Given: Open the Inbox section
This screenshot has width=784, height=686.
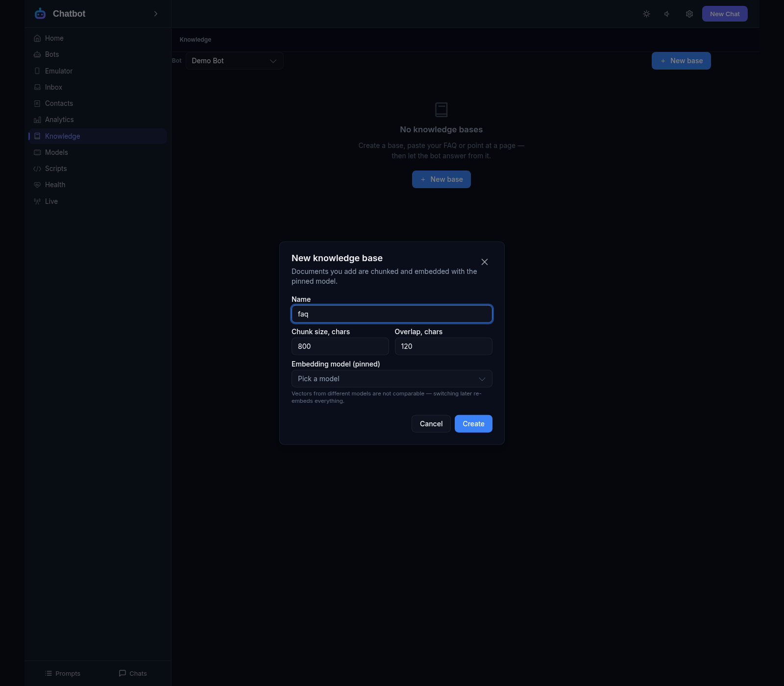Looking at the screenshot, I should pos(98,87).
